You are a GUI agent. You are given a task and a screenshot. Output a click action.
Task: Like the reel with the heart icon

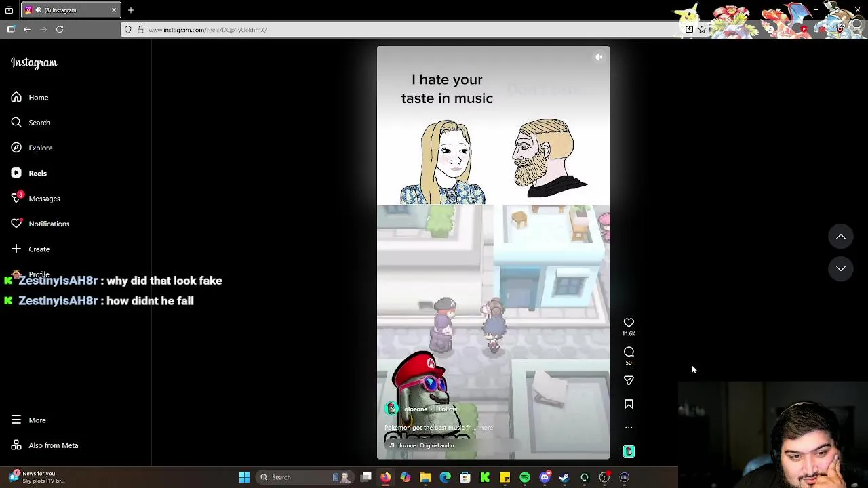[629, 323]
